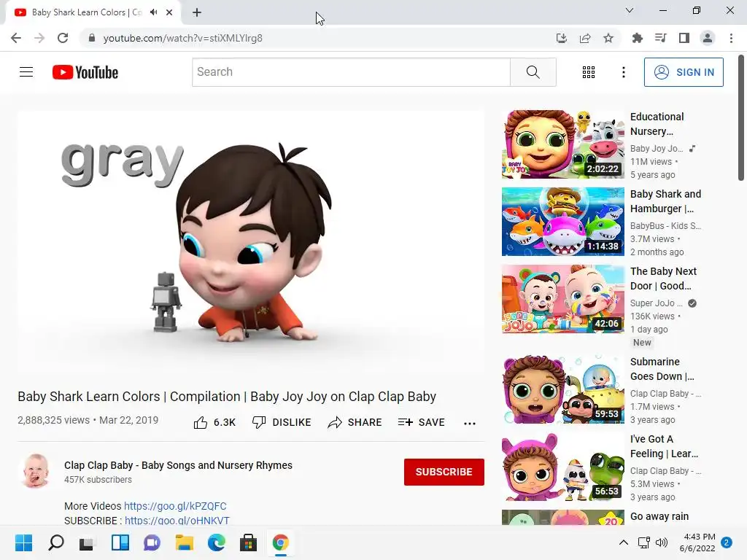The height and width of the screenshot is (560, 747).
Task: Click the SHARE button
Action: pos(355,422)
